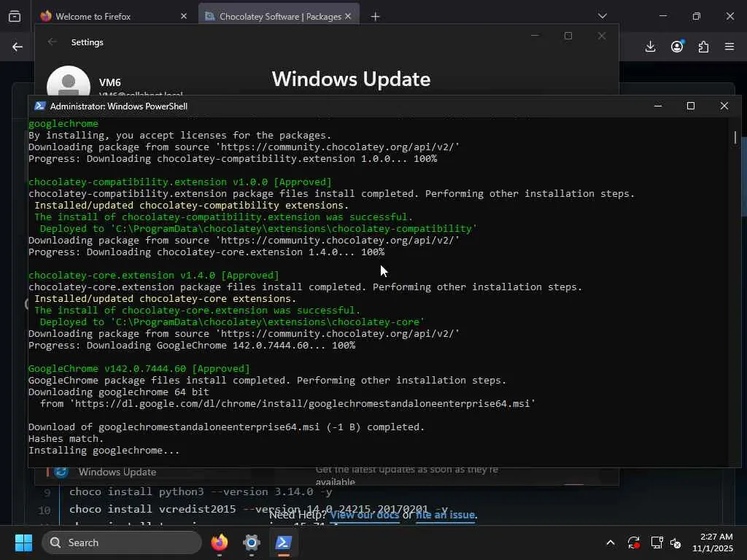
Task: Open Firefox application hamburger menu
Action: 729,47
